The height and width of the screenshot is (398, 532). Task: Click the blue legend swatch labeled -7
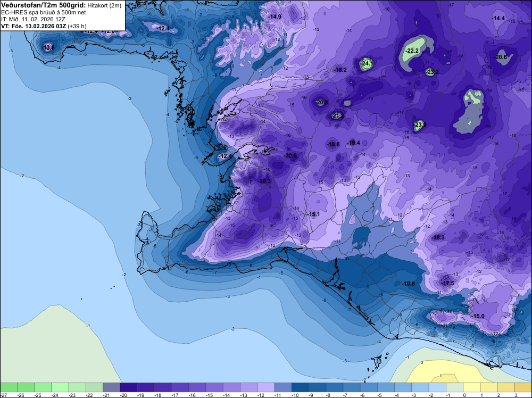pyautogui.click(x=352, y=387)
